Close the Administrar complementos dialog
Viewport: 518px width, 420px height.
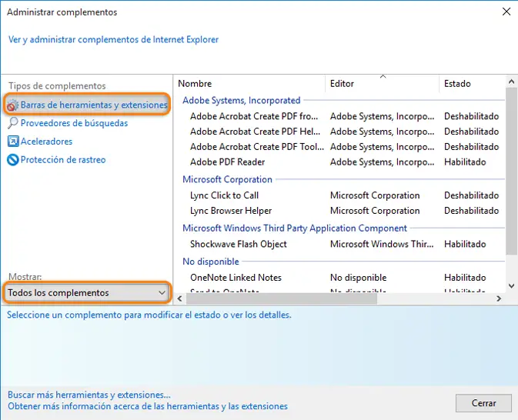tap(506, 12)
